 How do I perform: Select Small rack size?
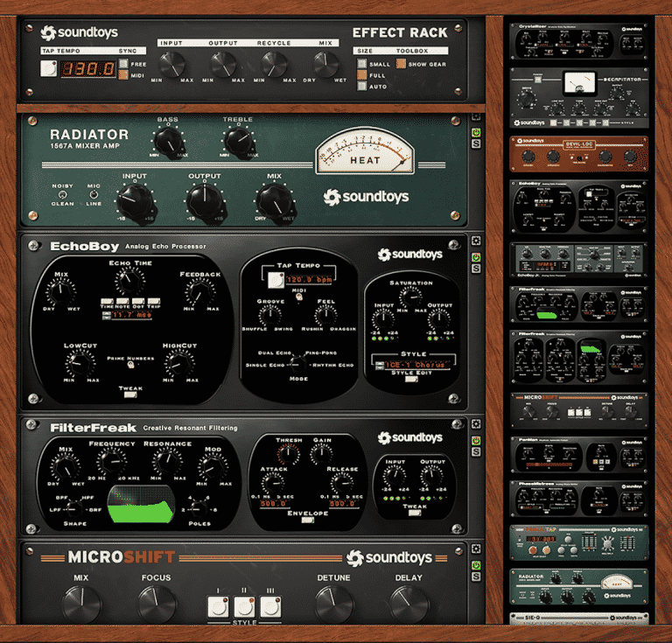[362, 64]
